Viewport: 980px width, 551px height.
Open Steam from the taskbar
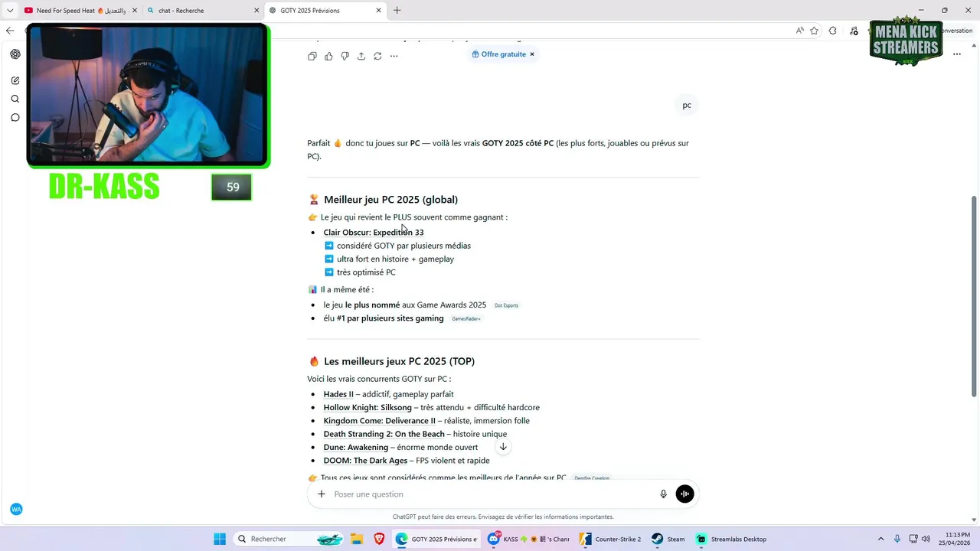coord(668,539)
